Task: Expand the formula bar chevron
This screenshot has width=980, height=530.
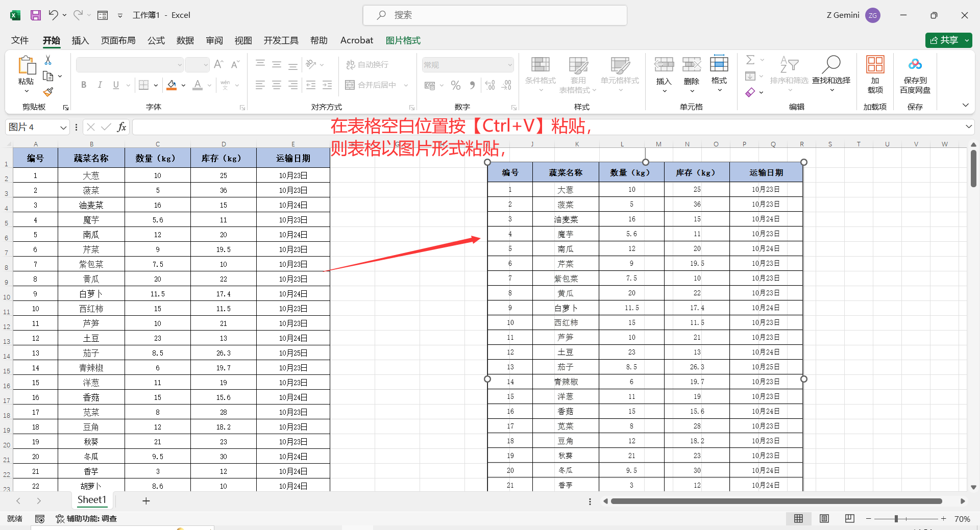Action: (969, 127)
